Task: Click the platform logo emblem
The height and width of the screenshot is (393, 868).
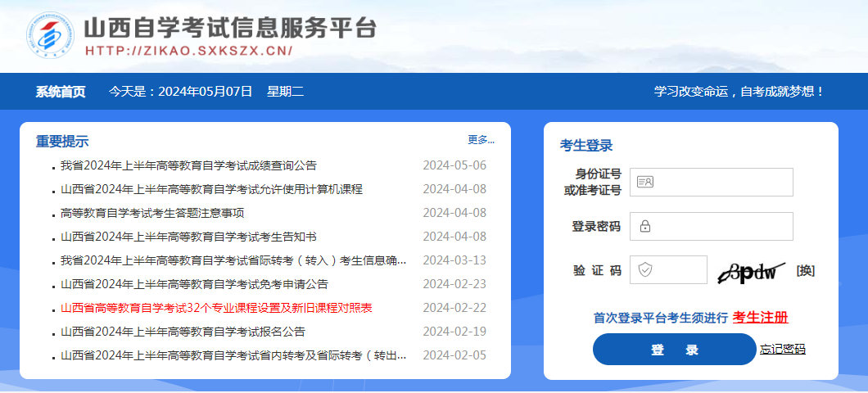Action: 51,36
